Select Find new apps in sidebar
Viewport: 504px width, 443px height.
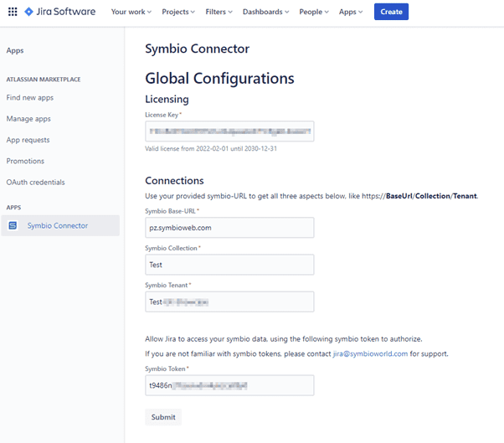tap(30, 98)
